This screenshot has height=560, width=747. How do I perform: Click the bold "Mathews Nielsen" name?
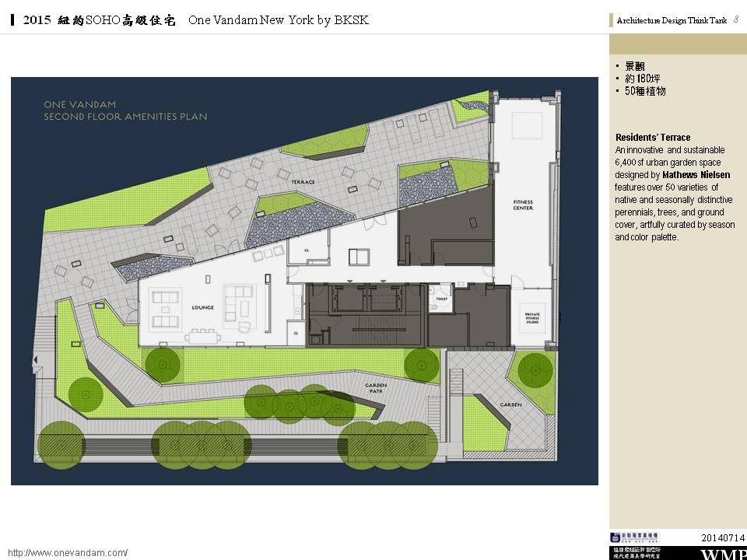(696, 176)
